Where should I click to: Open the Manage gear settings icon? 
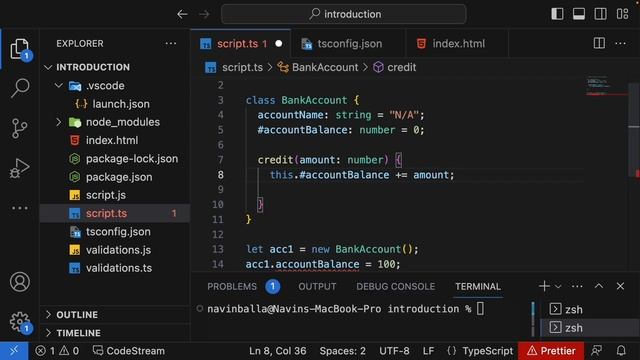pyautogui.click(x=20, y=322)
